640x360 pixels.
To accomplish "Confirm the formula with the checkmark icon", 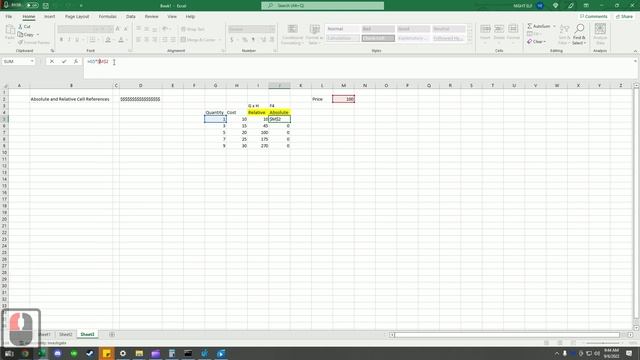I will tap(64, 62).
